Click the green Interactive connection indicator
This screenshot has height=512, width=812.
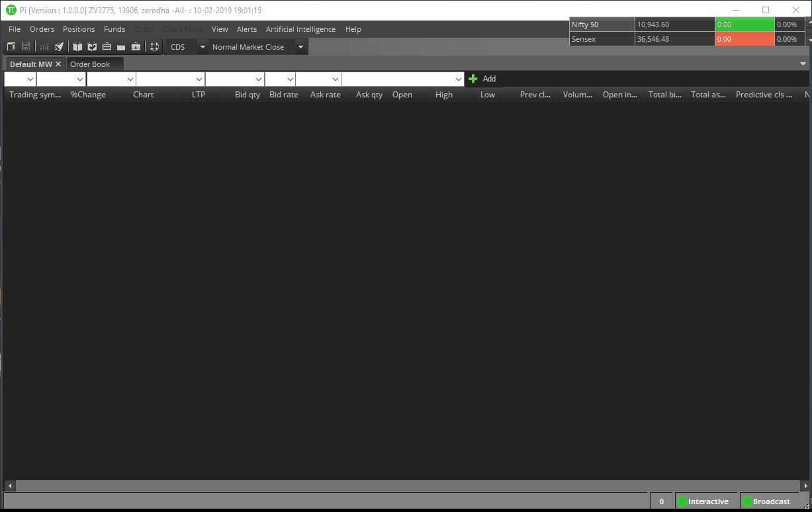[682, 501]
